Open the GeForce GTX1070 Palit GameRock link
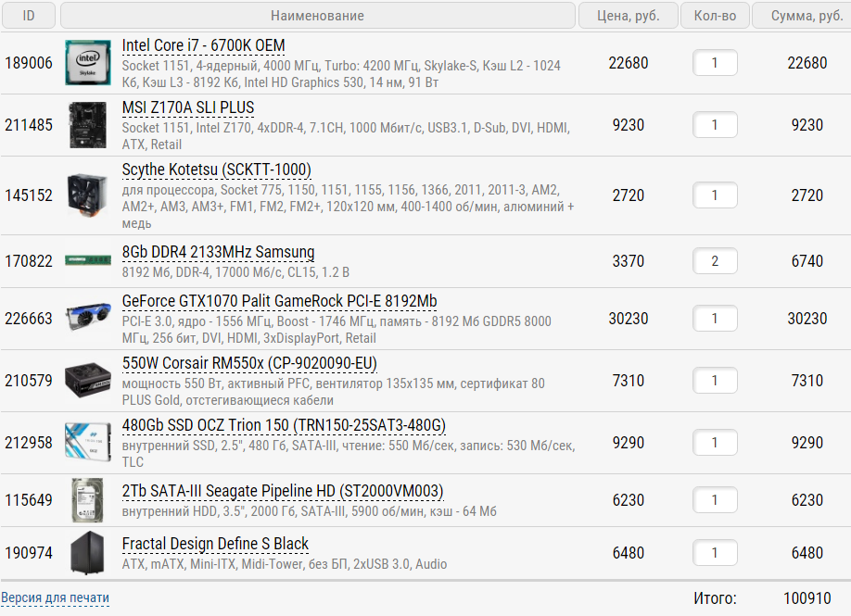The width and height of the screenshot is (851, 616). click(279, 302)
